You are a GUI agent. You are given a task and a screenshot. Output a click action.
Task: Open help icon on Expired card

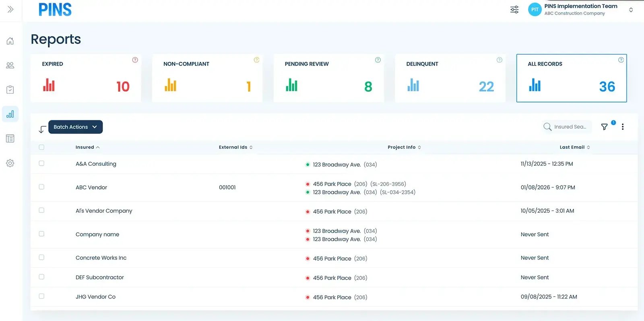135,60
